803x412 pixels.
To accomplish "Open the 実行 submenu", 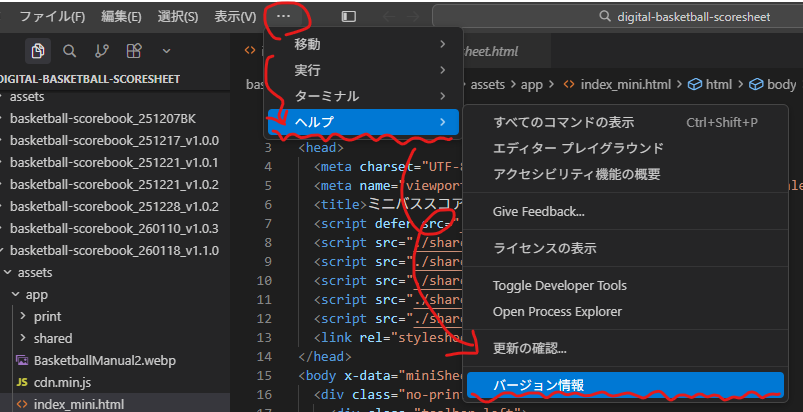I will click(x=363, y=70).
